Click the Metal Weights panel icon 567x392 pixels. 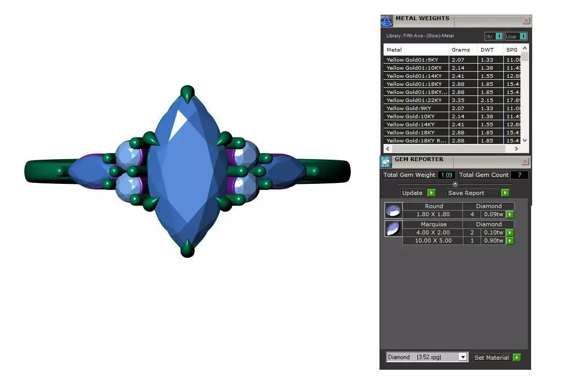pyautogui.click(x=386, y=21)
